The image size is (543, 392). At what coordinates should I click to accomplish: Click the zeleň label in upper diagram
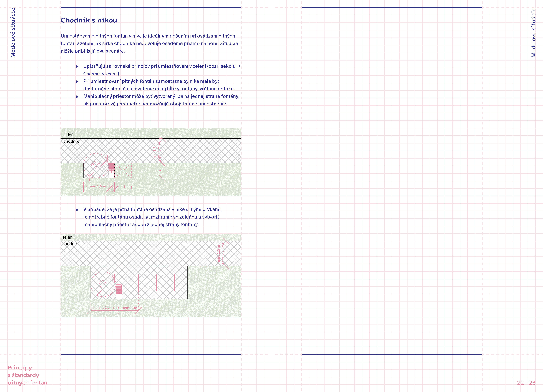click(68, 135)
